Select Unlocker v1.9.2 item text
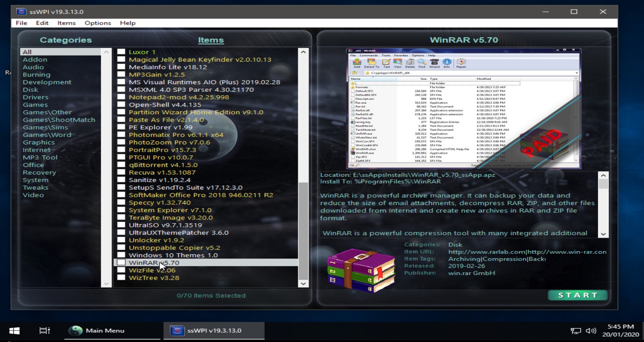This screenshot has height=342, width=644. (156, 240)
